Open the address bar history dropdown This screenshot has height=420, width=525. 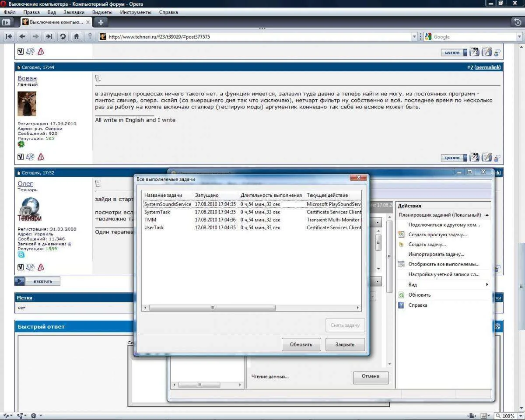[415, 37]
